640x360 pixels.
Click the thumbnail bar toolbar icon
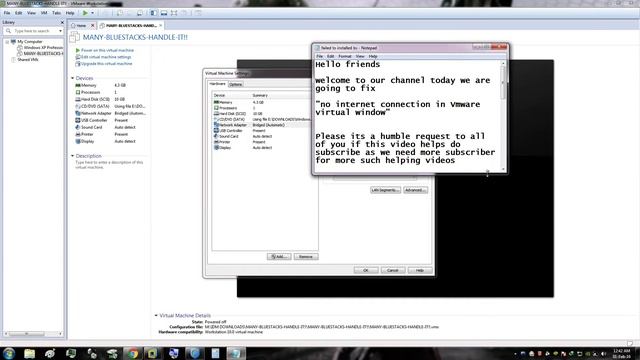164,13
